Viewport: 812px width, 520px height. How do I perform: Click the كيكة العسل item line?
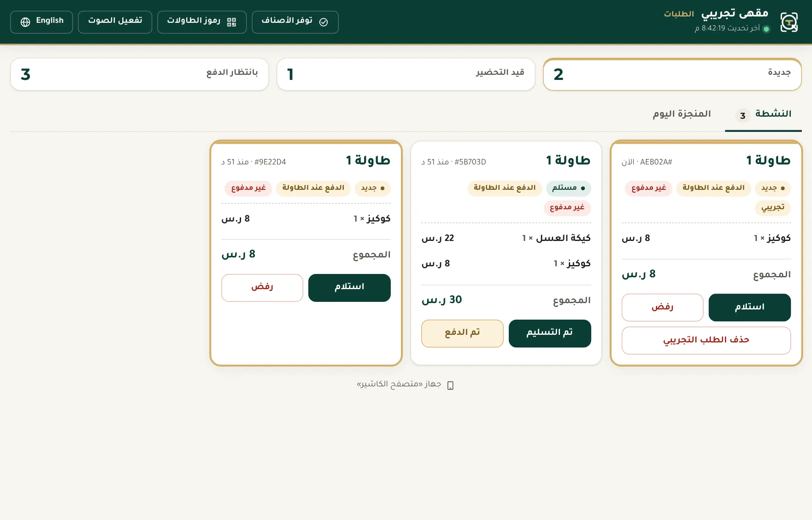click(506, 238)
